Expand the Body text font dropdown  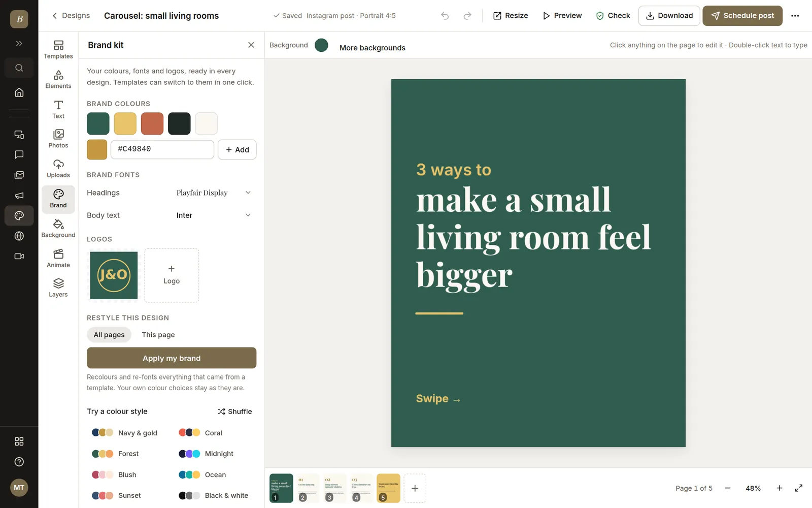point(214,215)
